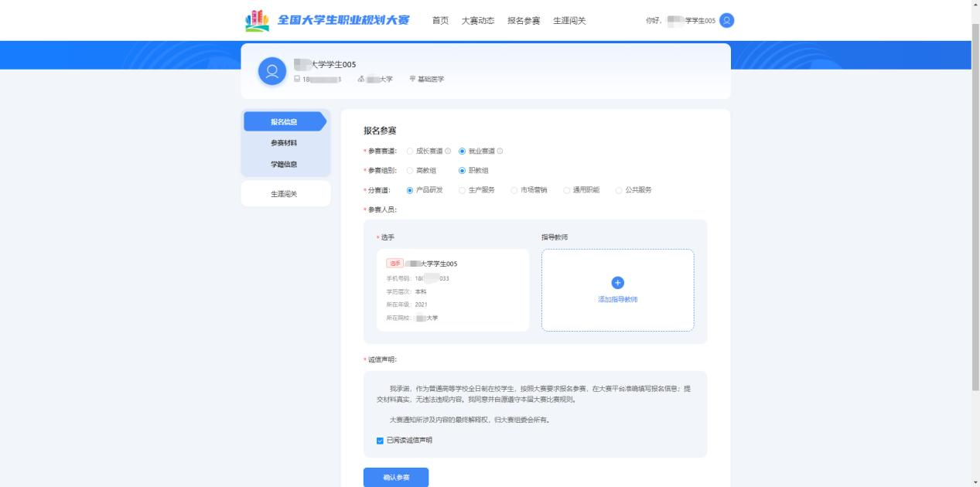980x487 pixels.
Task: Switch to the 学籍信息 sidebar tab
Action: (x=284, y=164)
